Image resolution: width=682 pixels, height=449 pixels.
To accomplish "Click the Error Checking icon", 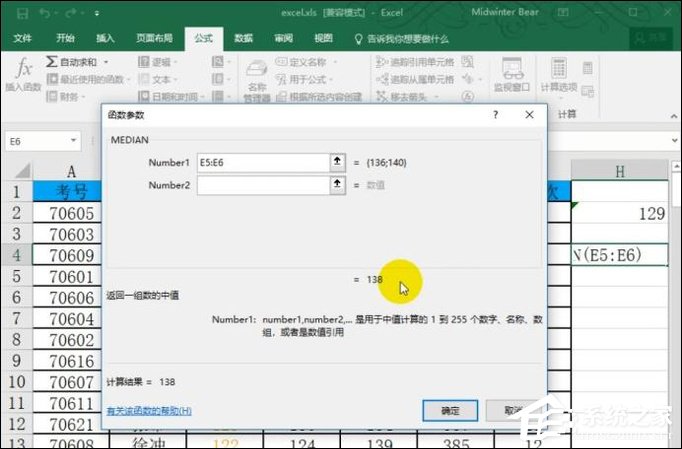I will click(468, 79).
